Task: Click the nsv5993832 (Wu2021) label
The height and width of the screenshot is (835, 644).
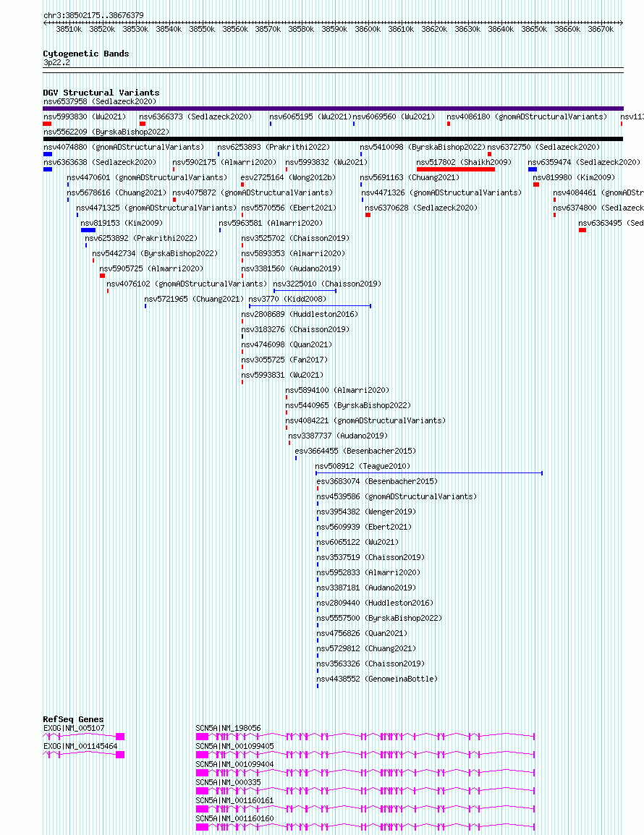Action: tap(326, 162)
